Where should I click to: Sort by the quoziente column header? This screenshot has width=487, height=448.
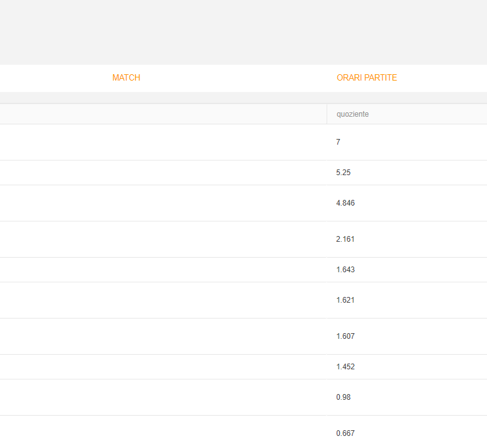(x=353, y=114)
